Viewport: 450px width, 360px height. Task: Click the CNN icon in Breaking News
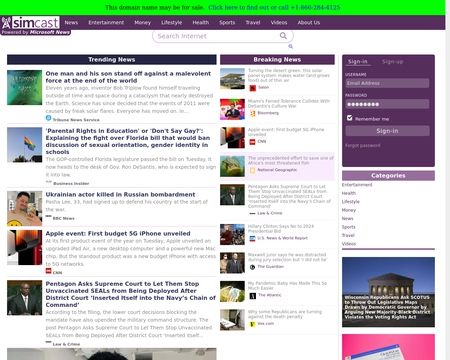click(252, 142)
